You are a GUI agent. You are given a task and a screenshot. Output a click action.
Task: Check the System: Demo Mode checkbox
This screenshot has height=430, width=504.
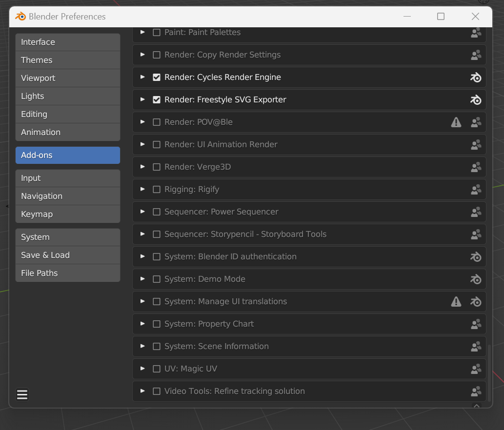point(157,279)
